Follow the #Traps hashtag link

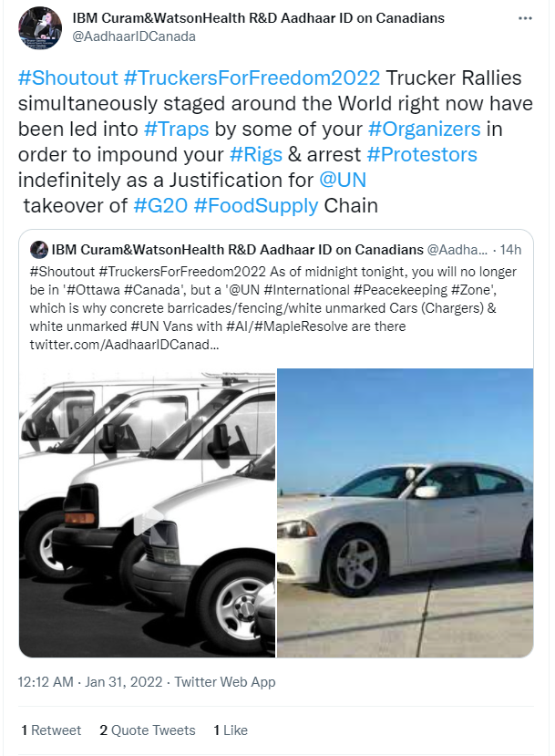click(176, 129)
